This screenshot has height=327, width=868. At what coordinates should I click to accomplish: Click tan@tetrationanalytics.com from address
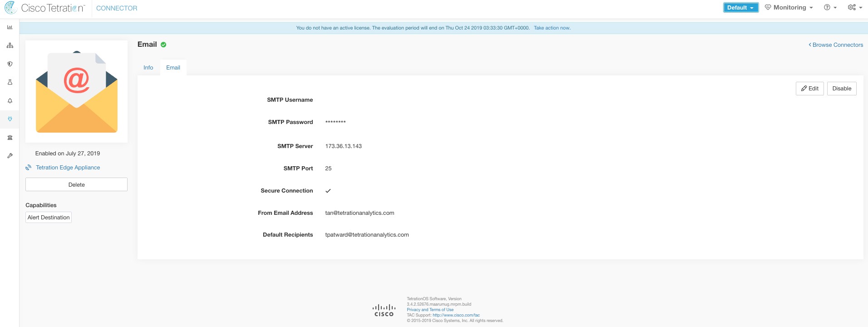[360, 213]
